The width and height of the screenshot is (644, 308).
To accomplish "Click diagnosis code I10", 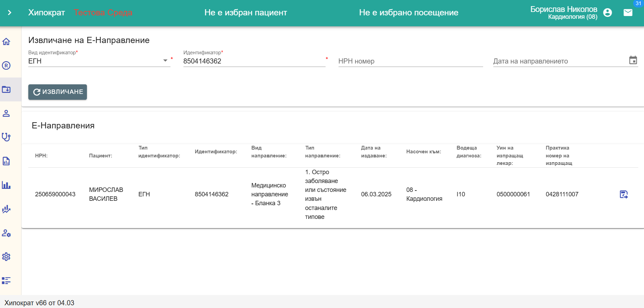I will click(x=461, y=194).
